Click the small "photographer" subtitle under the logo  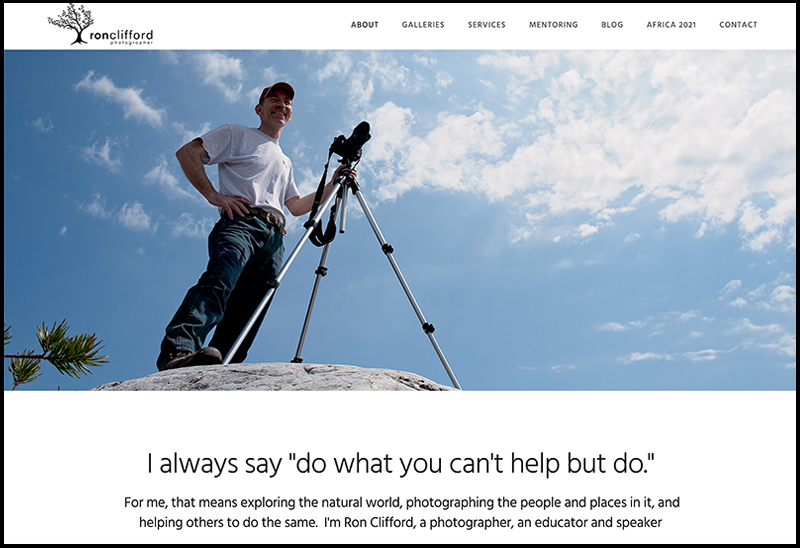click(x=131, y=43)
